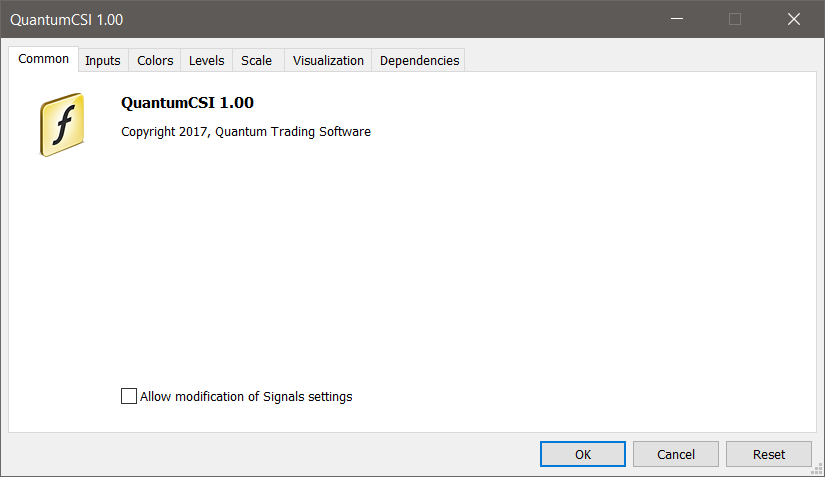The height and width of the screenshot is (477, 825).
Task: Close the QuantumCSI dialog window
Action: tap(794, 19)
